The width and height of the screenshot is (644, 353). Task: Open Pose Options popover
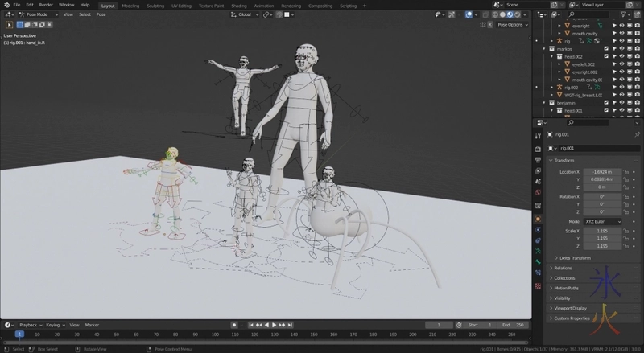[x=512, y=25]
